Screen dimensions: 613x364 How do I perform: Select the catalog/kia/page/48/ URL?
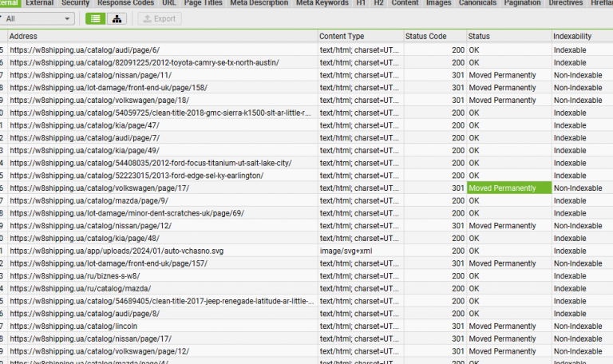85,238
